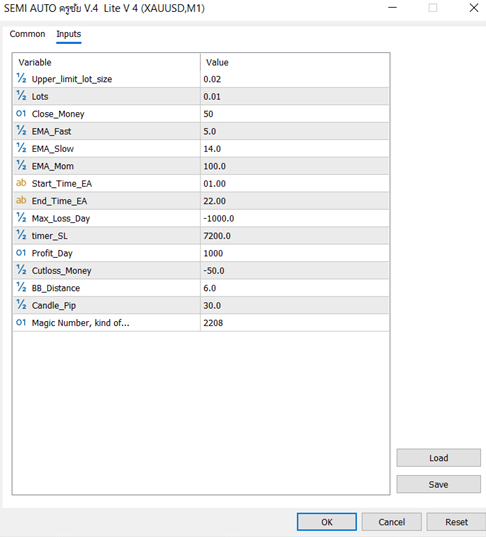Click the integer-type icon beside Magic Number
486x537 pixels.
pos(21,322)
